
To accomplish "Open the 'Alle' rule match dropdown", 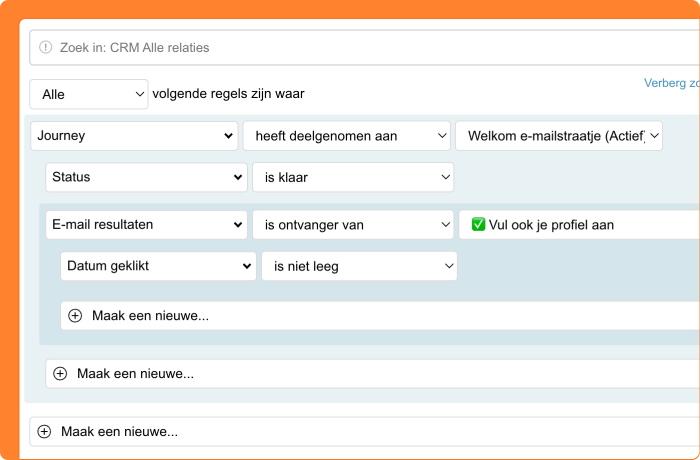I will (89, 94).
